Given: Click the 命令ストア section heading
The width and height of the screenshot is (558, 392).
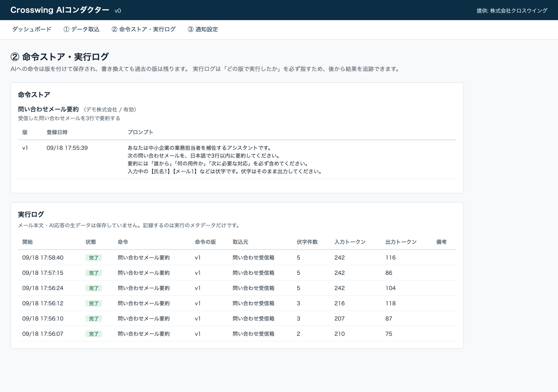Looking at the screenshot, I should (34, 95).
